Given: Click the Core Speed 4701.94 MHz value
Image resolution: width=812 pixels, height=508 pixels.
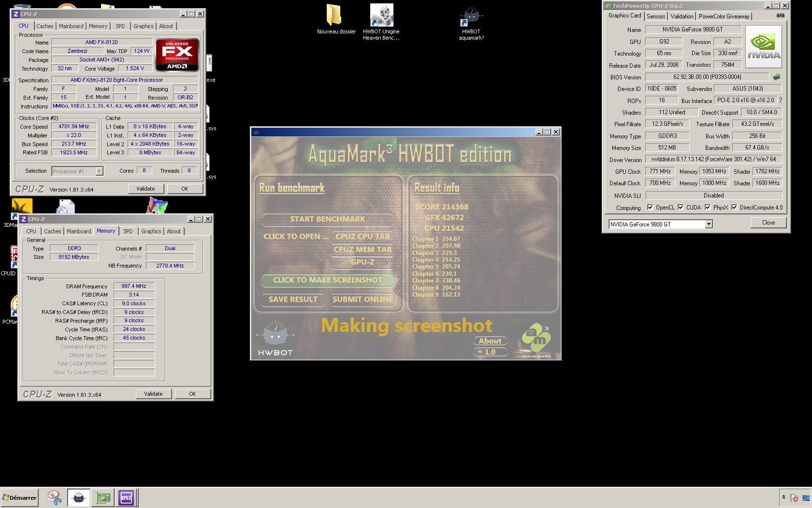Looking at the screenshot, I should coord(74,127).
